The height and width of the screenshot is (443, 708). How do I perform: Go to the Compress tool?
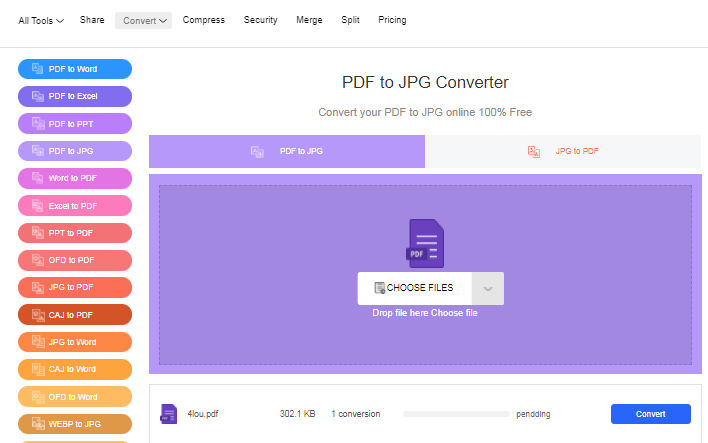coord(204,20)
